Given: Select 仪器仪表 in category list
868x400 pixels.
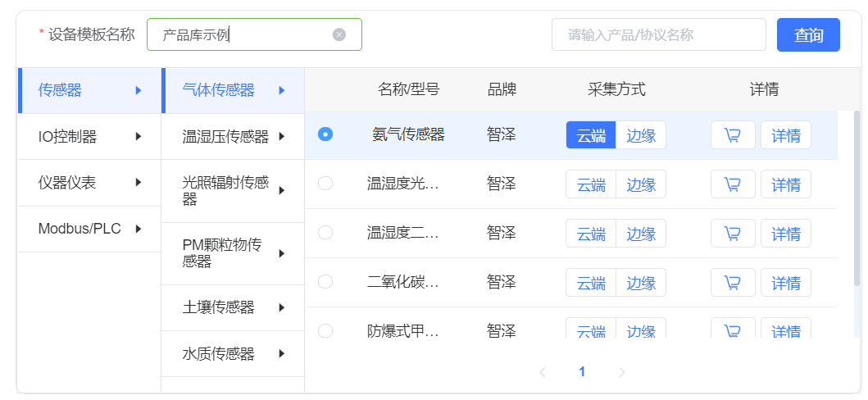Looking at the screenshot, I should (89, 183).
